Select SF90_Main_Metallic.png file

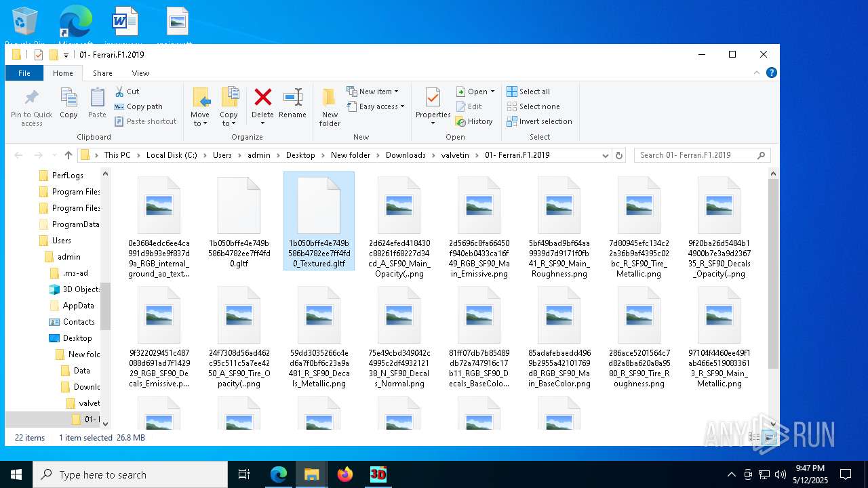point(719,337)
